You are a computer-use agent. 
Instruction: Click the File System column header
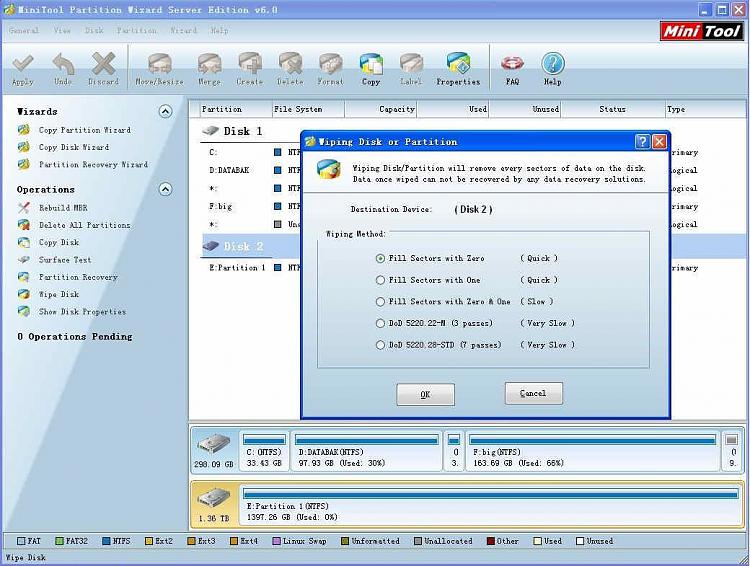[308, 109]
